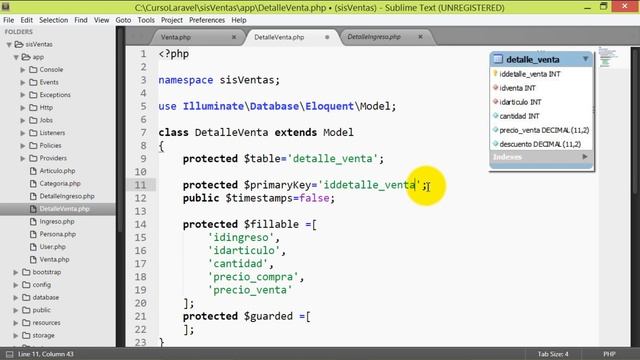Screen dimensions: 640x360
Task: Click the status bar panel switcher icon
Action: [x=9, y=354]
